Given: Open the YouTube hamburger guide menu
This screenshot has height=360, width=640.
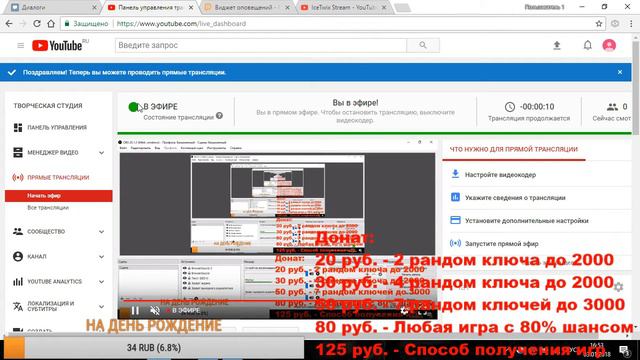Looking at the screenshot, I should (20, 46).
